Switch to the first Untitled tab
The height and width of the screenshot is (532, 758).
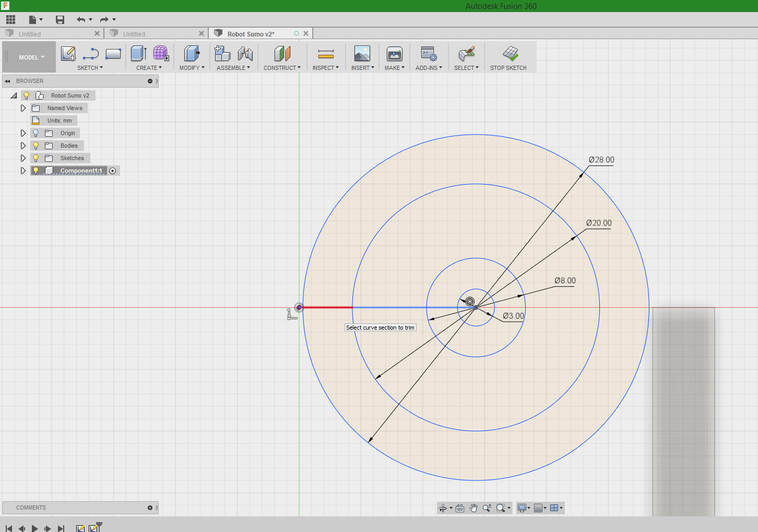pos(30,34)
